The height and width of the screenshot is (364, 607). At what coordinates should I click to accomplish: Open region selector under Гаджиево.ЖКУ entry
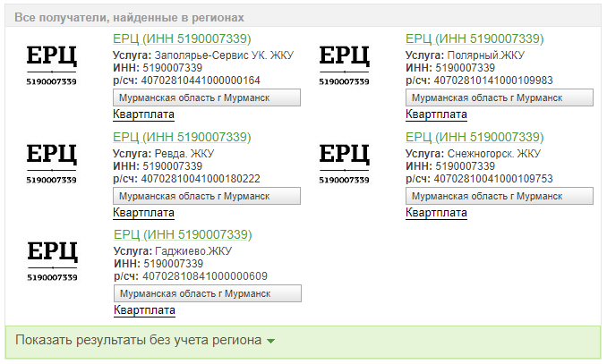pos(208,293)
